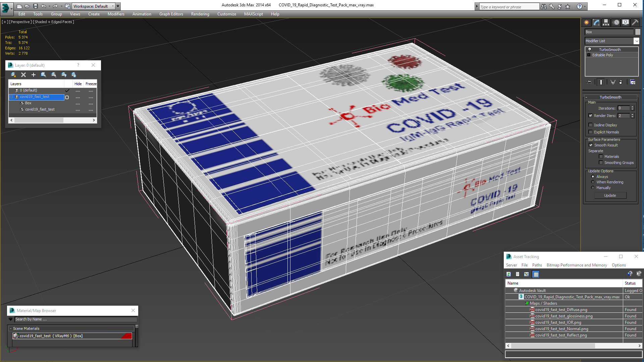Click Undo arrow in quick access toolbar
The image size is (644, 362).
point(44,6)
